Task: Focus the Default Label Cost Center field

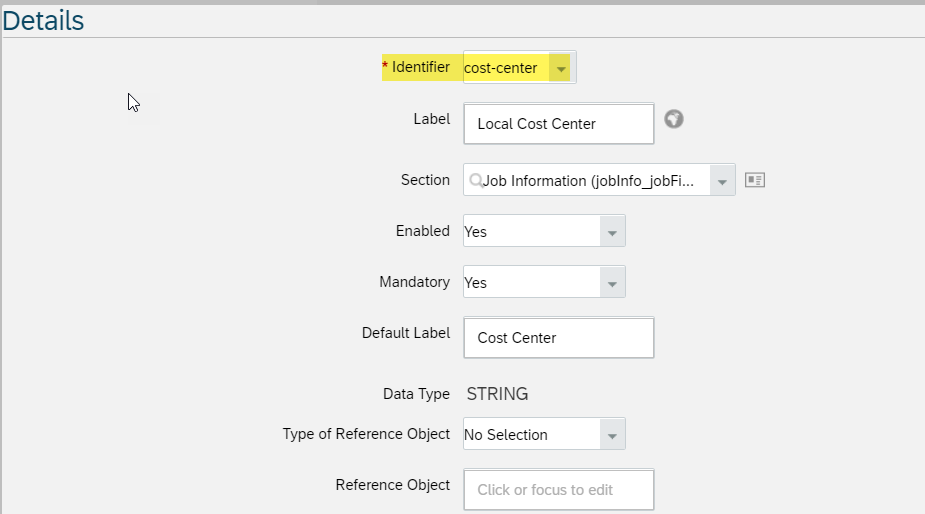Action: point(559,338)
